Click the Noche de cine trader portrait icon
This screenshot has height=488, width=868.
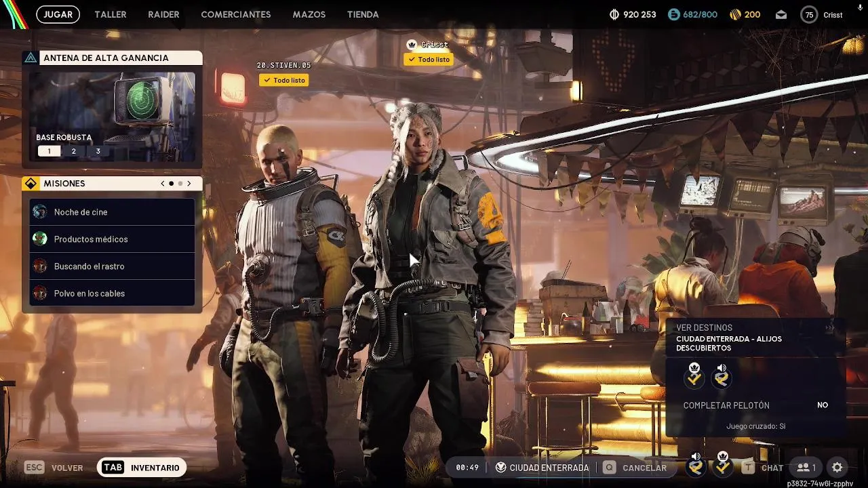pos(40,212)
